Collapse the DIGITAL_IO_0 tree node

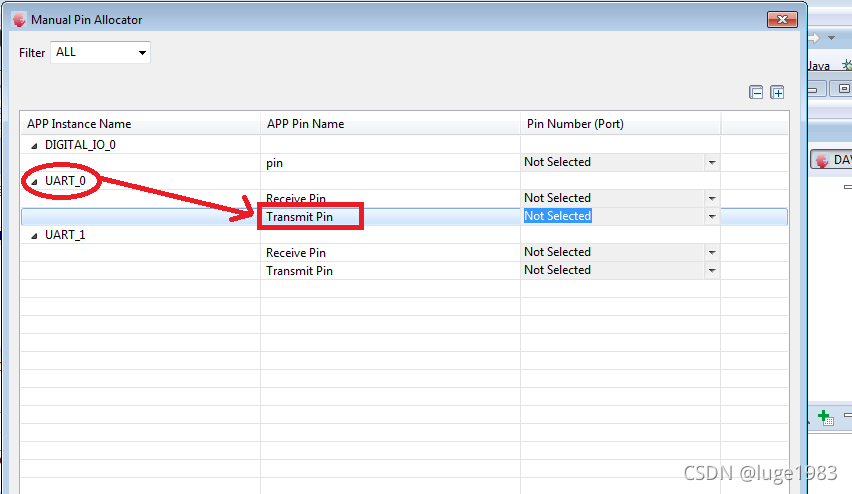tap(34, 146)
